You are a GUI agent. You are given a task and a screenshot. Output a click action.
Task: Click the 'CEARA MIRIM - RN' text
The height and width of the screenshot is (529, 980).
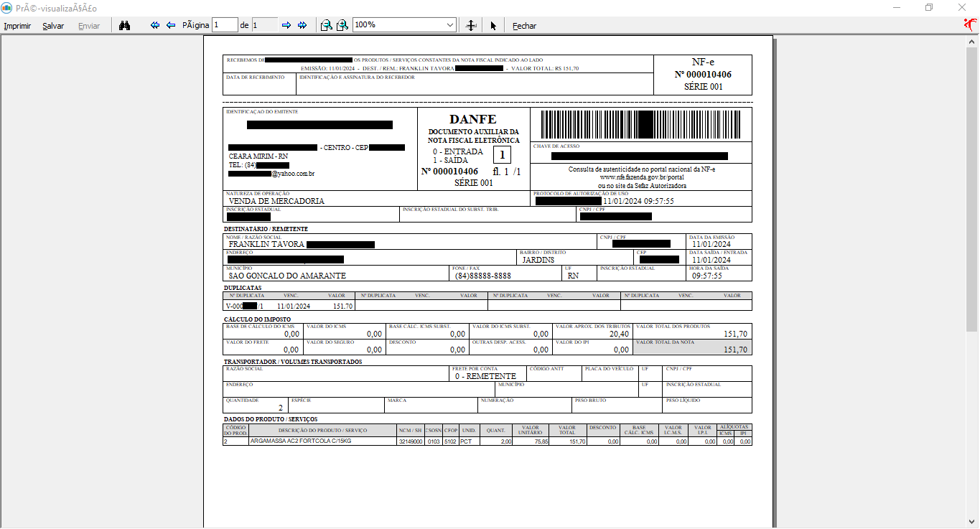click(258, 156)
